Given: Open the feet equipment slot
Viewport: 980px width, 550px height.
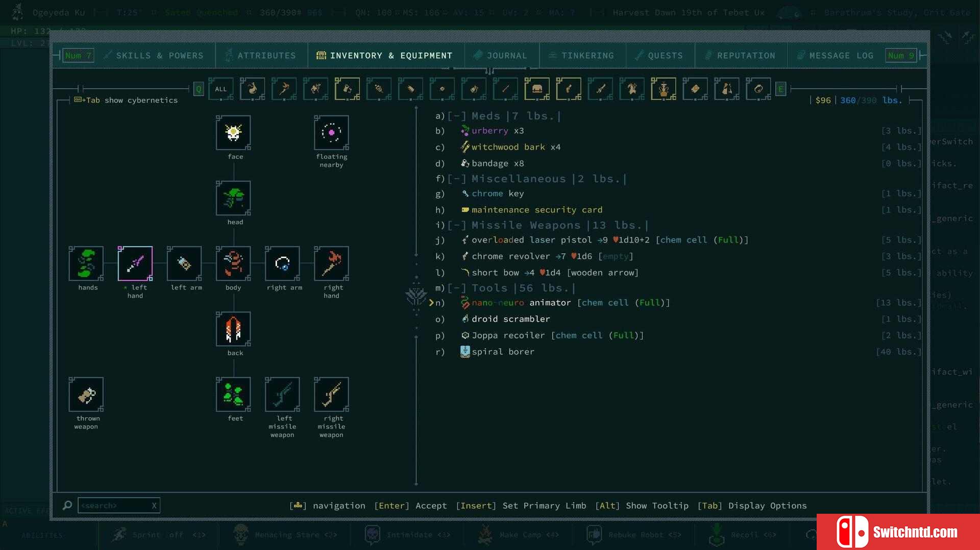Looking at the screenshot, I should (233, 394).
